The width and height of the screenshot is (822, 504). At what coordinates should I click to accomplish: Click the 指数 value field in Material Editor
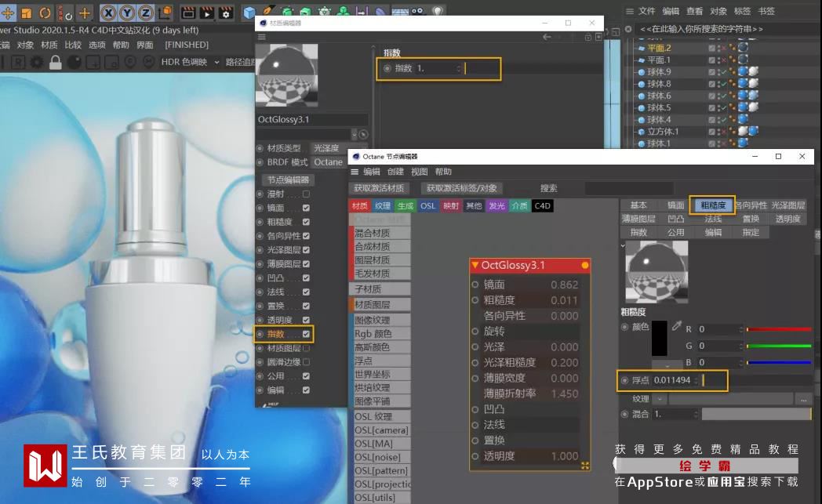438,69
